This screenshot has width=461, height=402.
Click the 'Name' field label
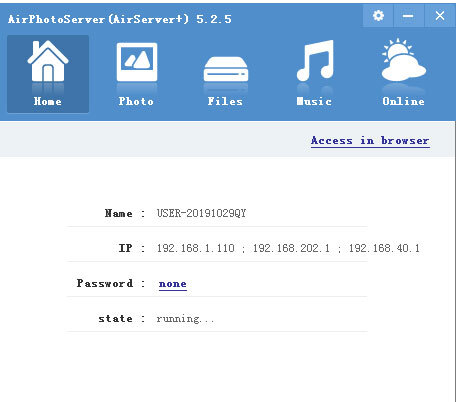[x=119, y=213]
